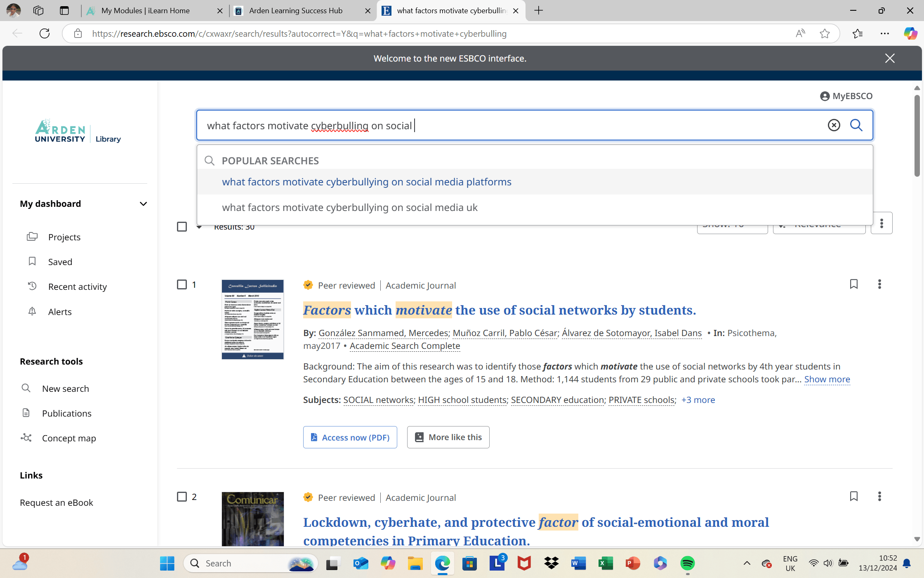This screenshot has height=578, width=924.
Task: Choose suggestion ending 'social media uk'
Action: 349,208
